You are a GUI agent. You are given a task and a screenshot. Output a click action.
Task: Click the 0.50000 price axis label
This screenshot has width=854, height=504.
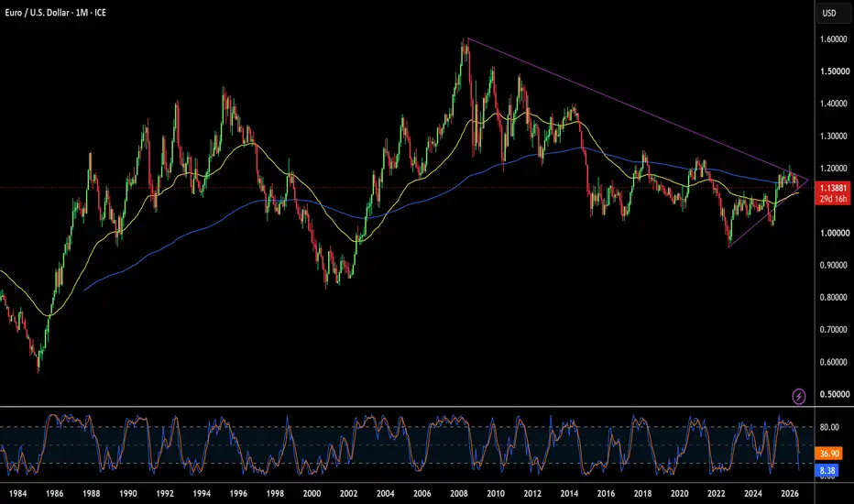pyautogui.click(x=834, y=394)
